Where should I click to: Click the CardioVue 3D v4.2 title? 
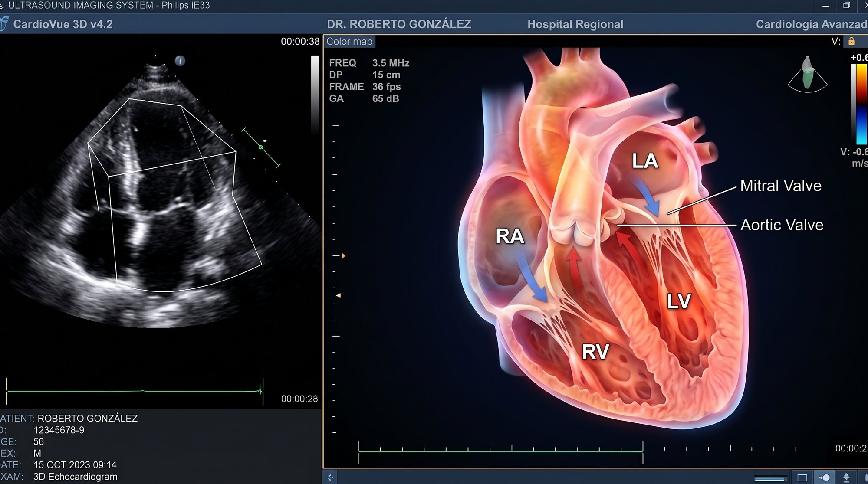[x=63, y=24]
